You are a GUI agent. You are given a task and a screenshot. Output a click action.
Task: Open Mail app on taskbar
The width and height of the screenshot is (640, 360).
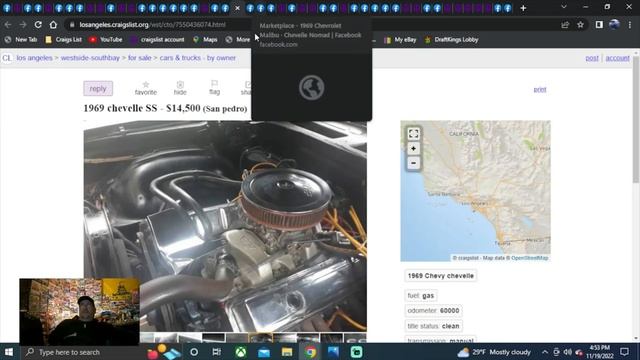[x=264, y=352]
